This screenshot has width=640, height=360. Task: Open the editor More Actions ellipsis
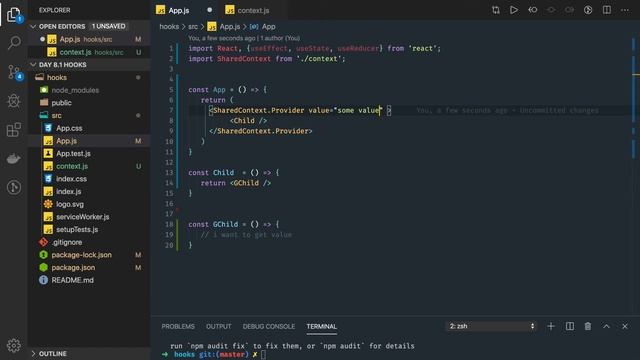(625, 10)
